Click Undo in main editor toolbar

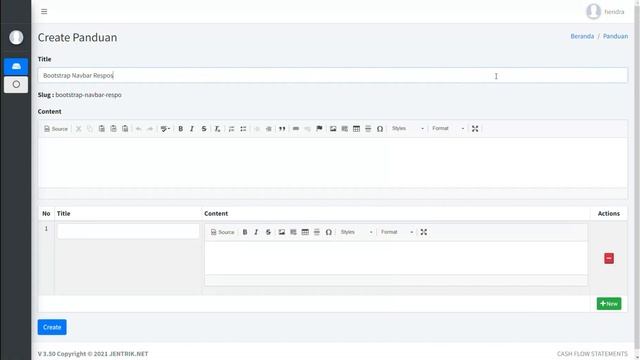(x=138, y=129)
